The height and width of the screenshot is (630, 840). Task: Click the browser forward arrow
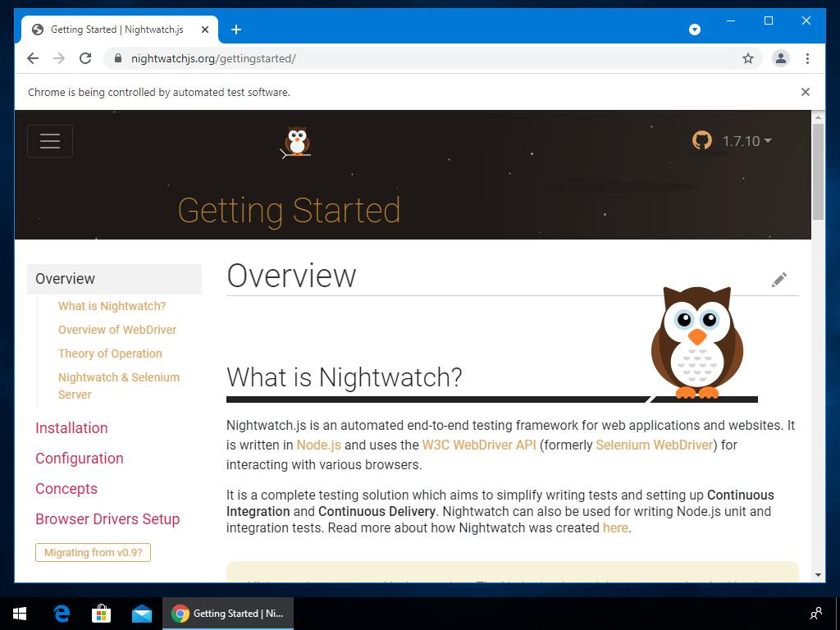pyautogui.click(x=59, y=58)
